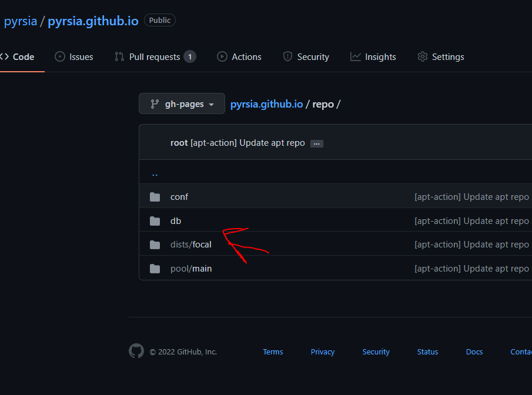Open the commit message on the db row
The height and width of the screenshot is (395, 532).
point(471,221)
